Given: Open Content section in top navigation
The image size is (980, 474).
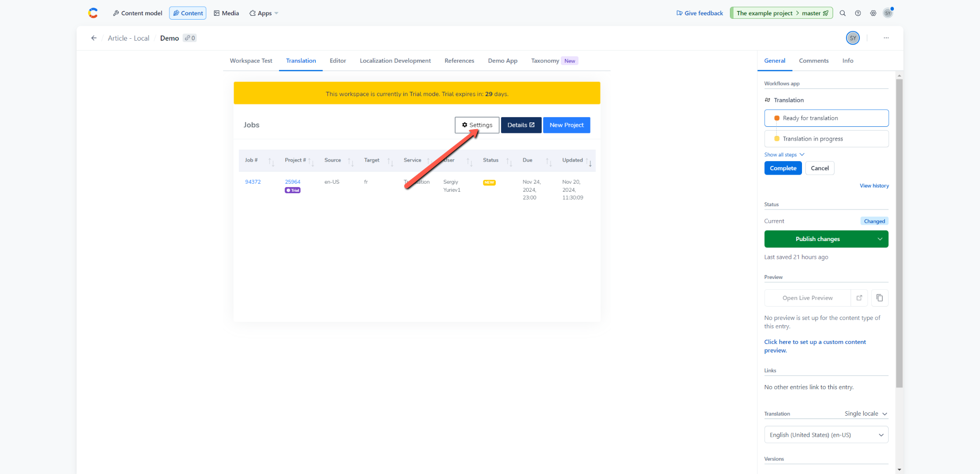Looking at the screenshot, I should tap(188, 13).
